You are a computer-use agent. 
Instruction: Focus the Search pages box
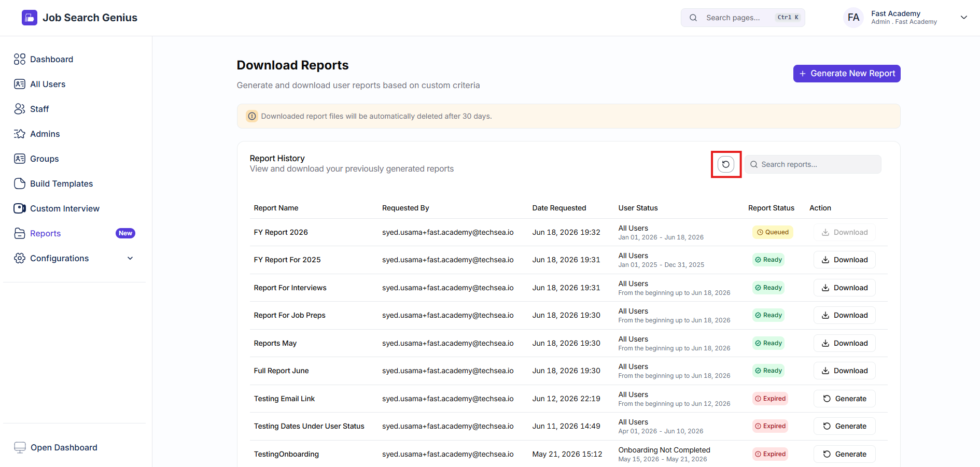(743, 18)
